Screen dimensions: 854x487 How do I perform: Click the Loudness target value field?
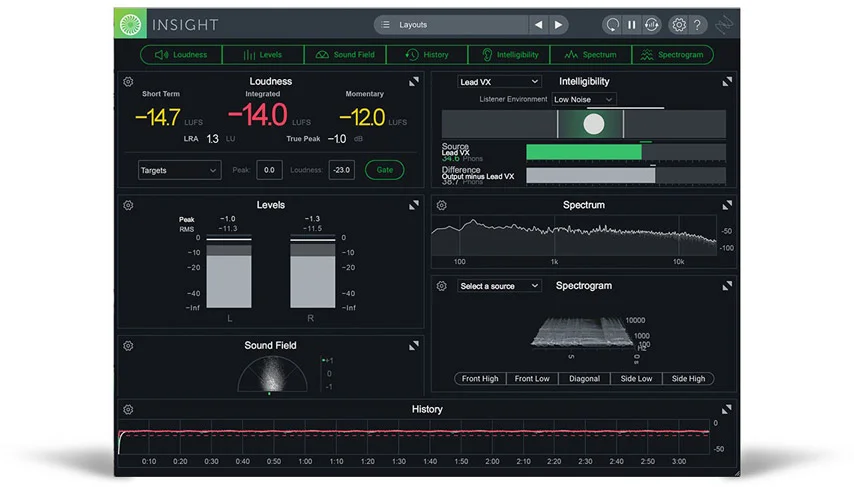pos(341,170)
